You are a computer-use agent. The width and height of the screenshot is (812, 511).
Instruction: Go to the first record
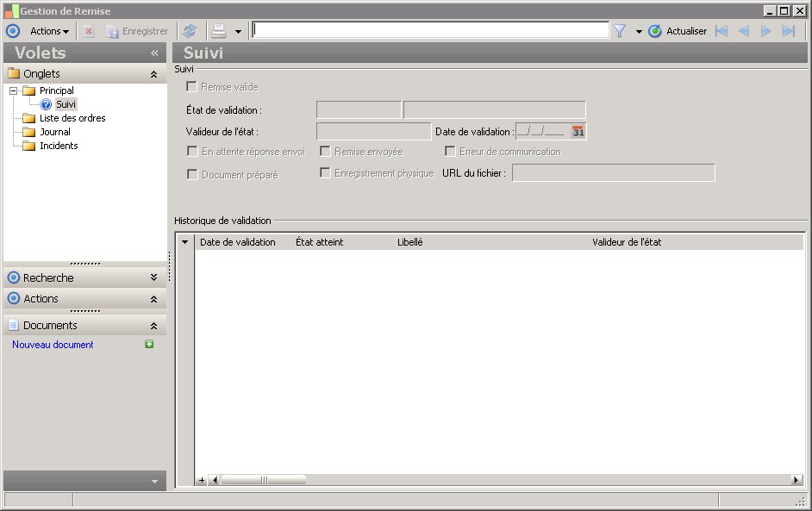click(x=721, y=31)
